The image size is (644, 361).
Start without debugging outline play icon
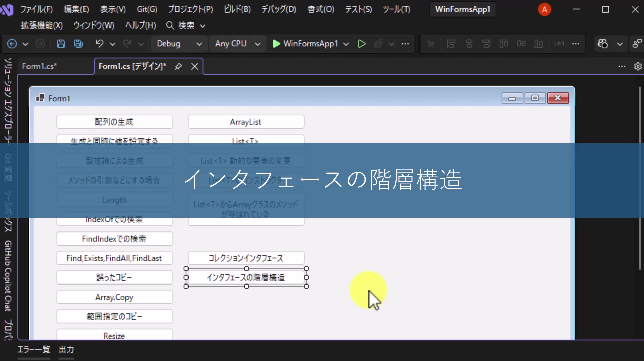tap(362, 44)
